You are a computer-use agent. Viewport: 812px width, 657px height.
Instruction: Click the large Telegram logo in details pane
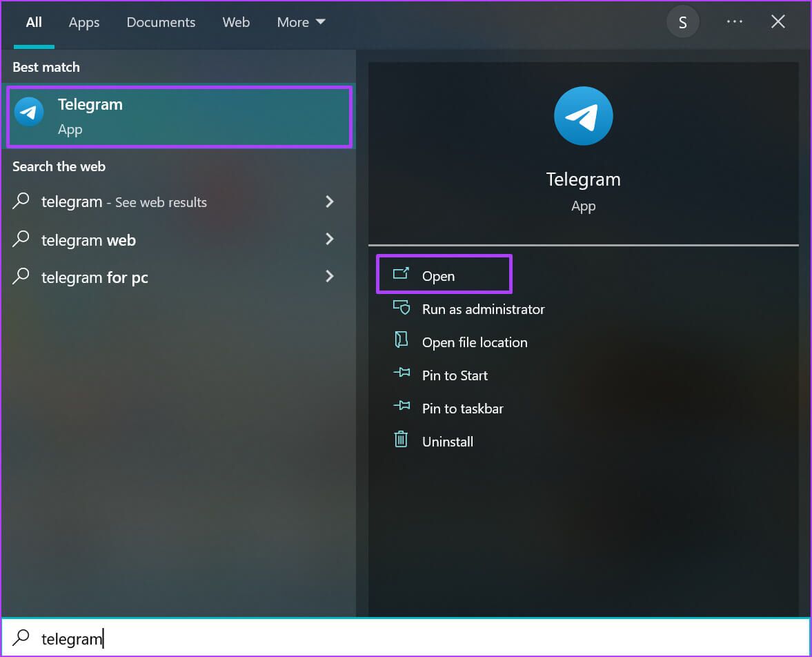click(583, 116)
